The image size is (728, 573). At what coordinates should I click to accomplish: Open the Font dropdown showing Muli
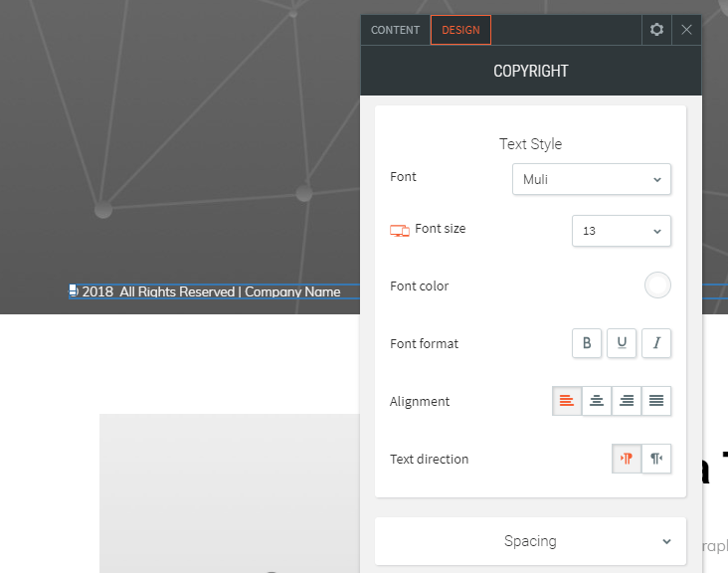592,179
